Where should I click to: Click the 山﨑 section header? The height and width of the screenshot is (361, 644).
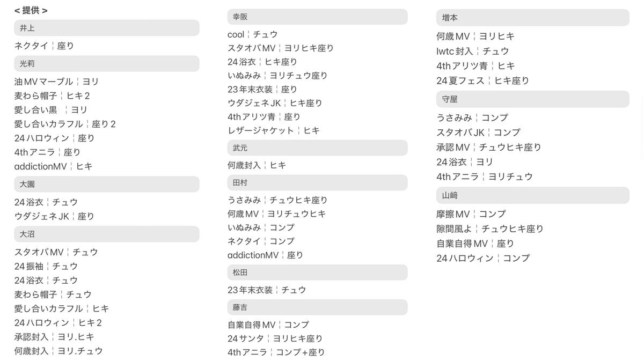click(x=532, y=195)
